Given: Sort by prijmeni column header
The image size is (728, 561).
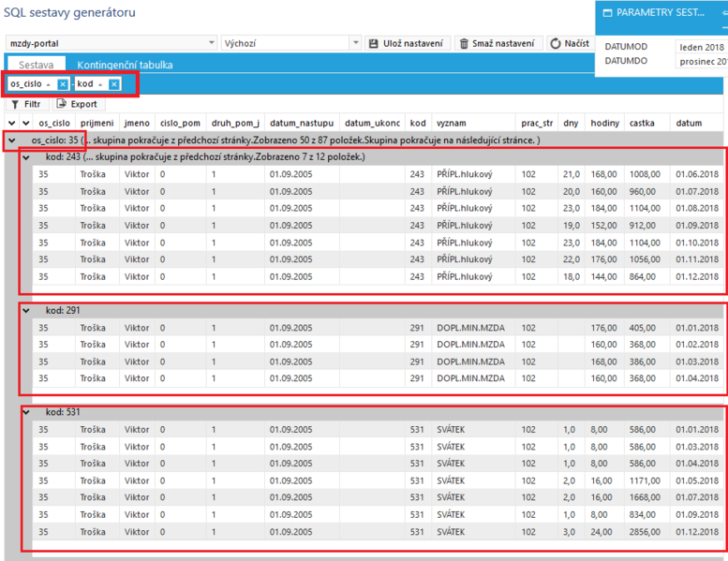Looking at the screenshot, I should 97,123.
